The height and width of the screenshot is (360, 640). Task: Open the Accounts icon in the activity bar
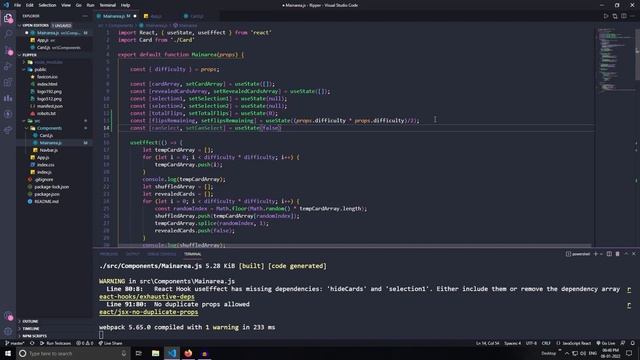8,316
